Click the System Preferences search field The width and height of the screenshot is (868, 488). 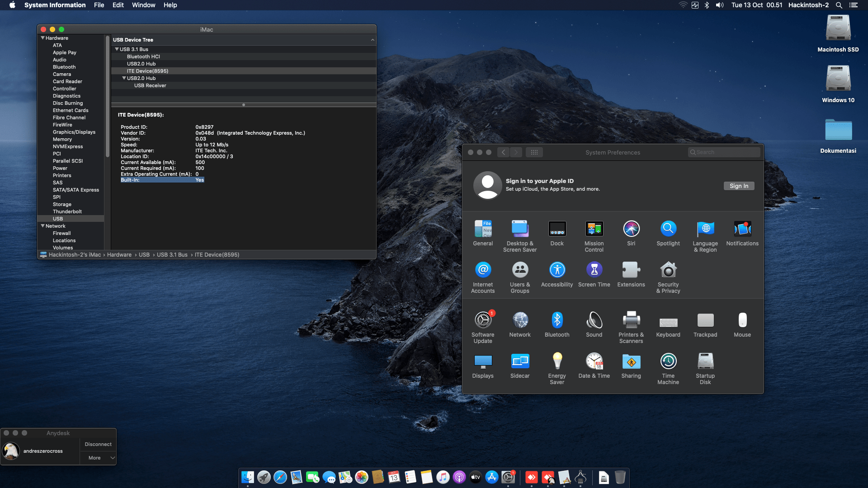(724, 152)
